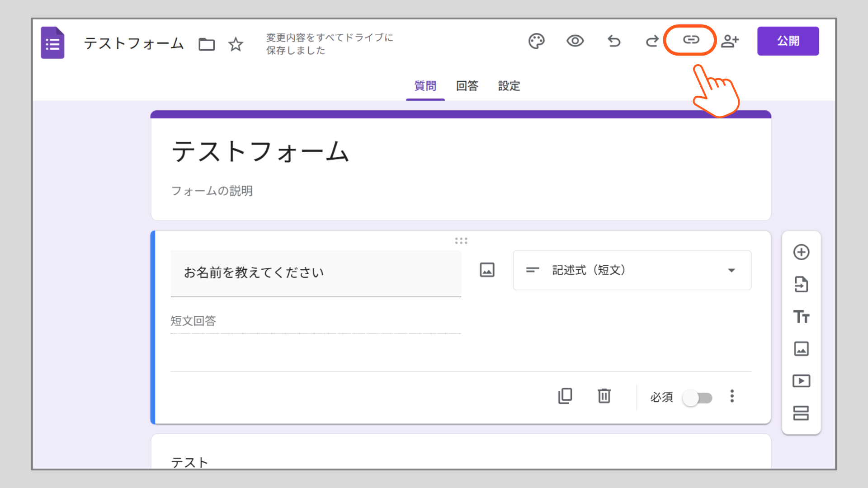The width and height of the screenshot is (868, 488).
Task: Add a new question with the plus icon
Action: point(801,252)
